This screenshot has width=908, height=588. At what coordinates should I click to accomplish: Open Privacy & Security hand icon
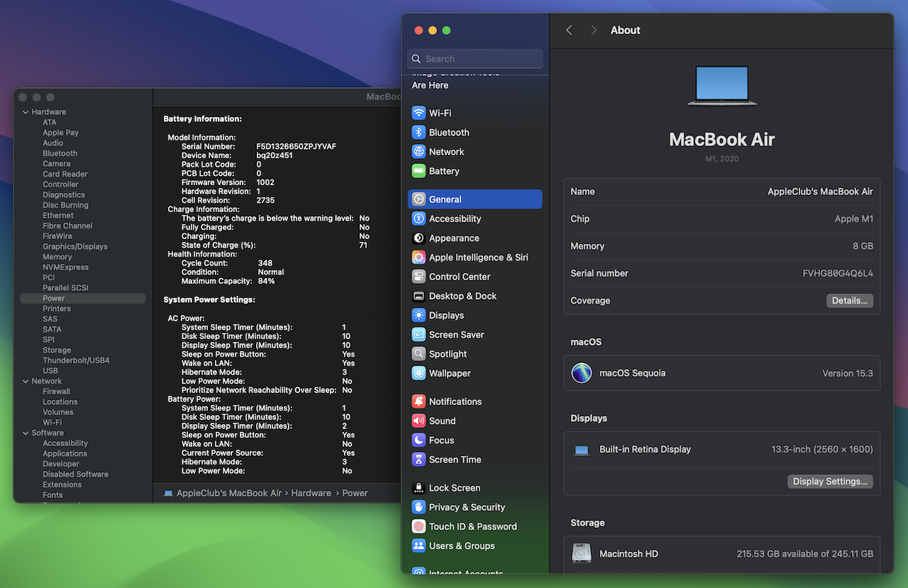pos(419,507)
